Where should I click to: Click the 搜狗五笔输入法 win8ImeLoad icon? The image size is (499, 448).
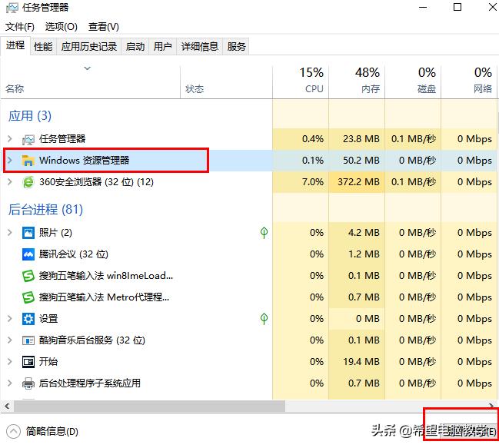tap(28, 276)
